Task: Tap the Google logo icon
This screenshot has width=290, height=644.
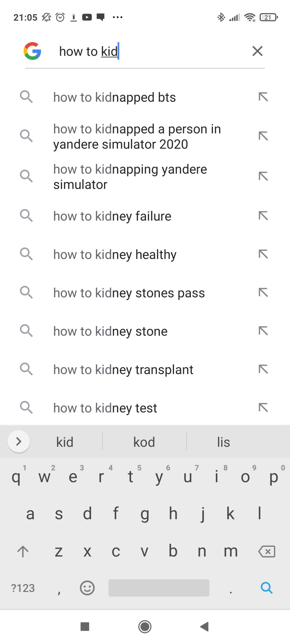Action: click(32, 51)
